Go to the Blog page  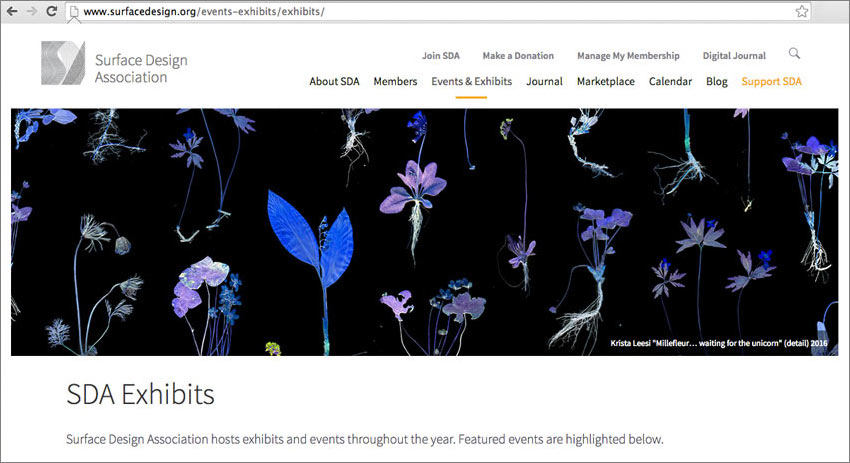717,81
